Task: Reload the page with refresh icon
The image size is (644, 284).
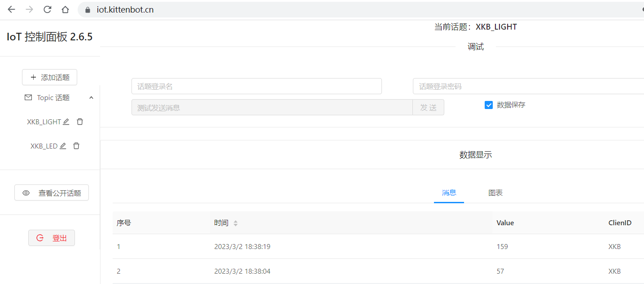Action: tap(47, 9)
